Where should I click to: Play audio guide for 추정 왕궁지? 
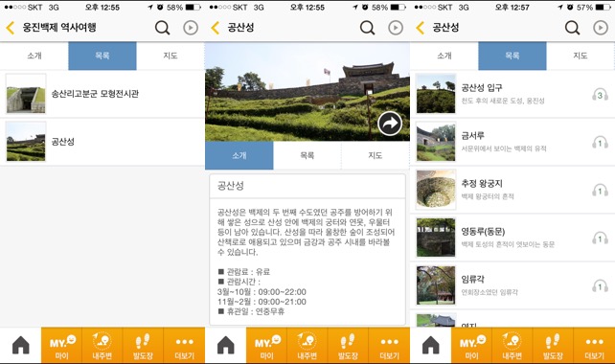coord(600,191)
